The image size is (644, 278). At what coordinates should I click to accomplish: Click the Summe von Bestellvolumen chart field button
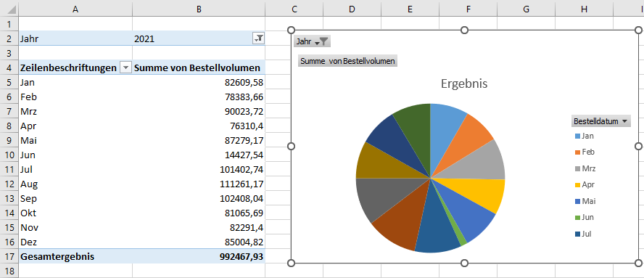(347, 61)
